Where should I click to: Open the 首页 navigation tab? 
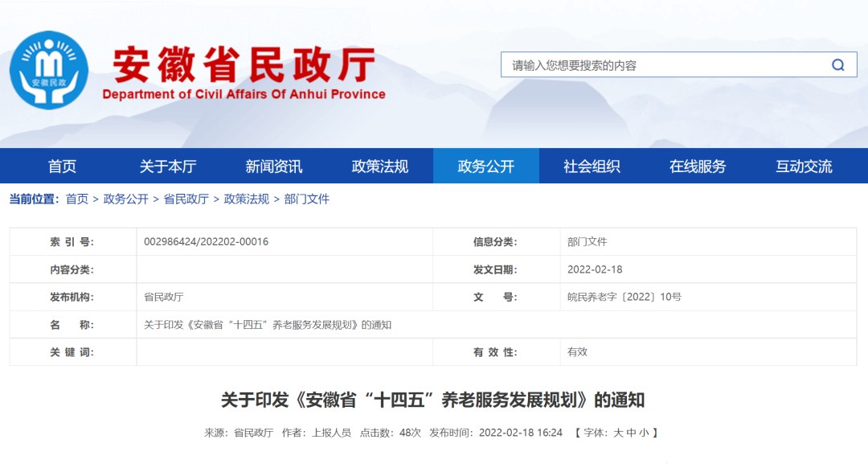pos(62,166)
